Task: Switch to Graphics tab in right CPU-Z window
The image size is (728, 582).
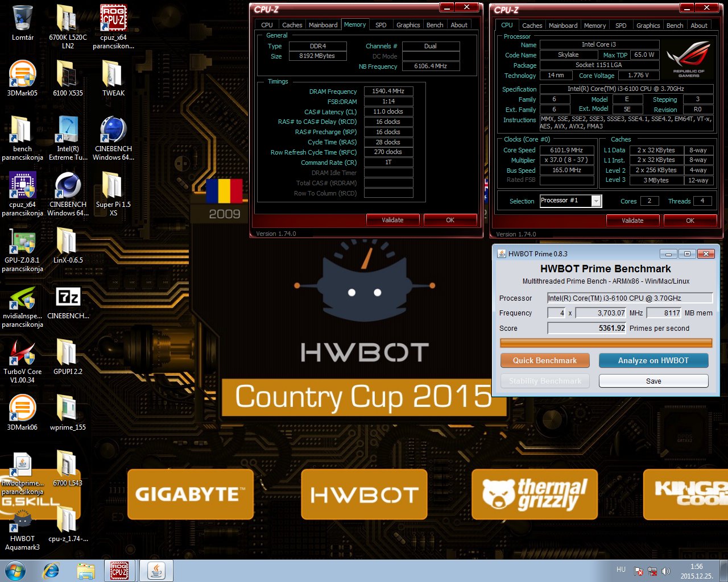Action: point(648,26)
